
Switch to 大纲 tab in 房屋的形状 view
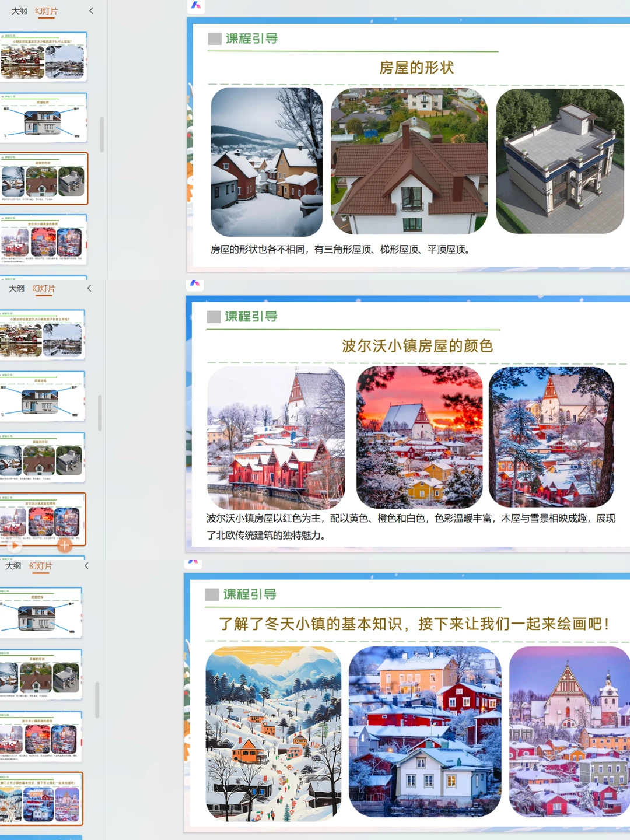pyautogui.click(x=19, y=11)
